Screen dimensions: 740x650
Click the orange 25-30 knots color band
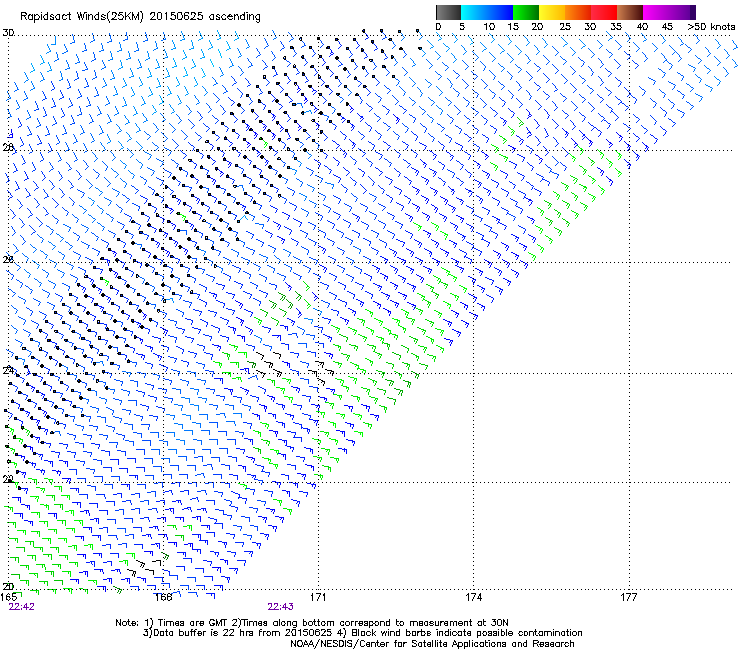pyautogui.click(x=578, y=12)
